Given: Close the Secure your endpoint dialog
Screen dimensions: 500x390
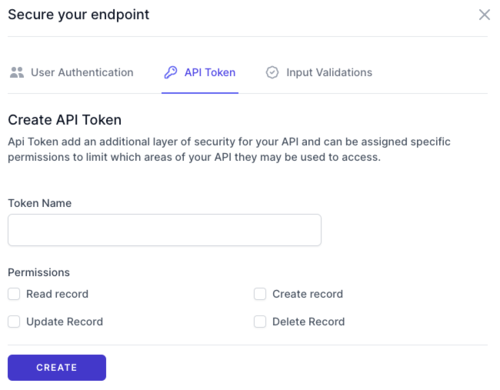Looking at the screenshot, I should coord(484,15).
